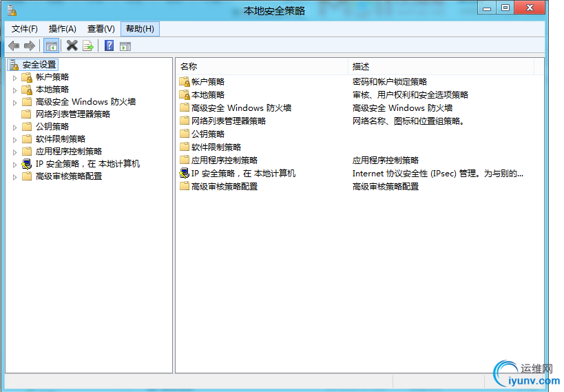Open the 帮助(H) menu
Screen dimensions: 564x392
tap(140, 29)
